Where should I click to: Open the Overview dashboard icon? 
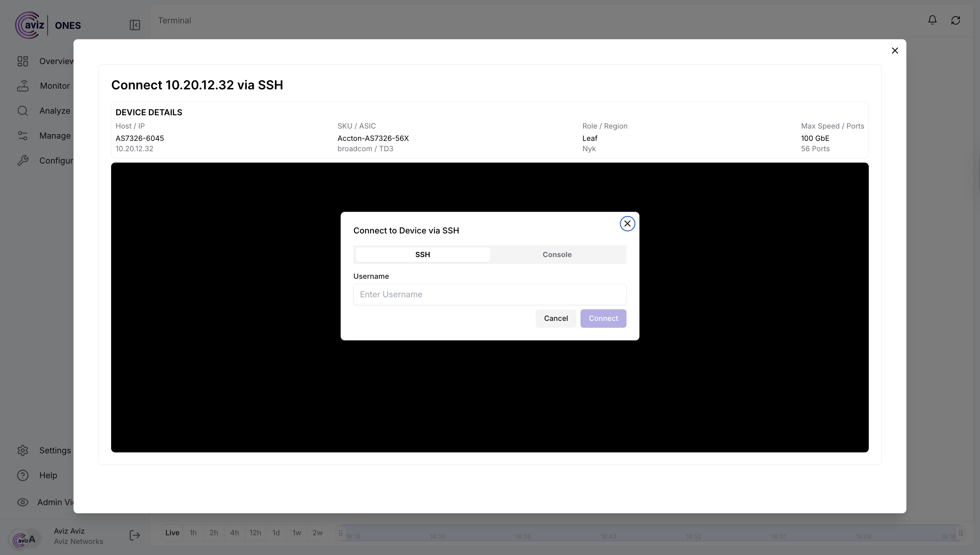[x=22, y=61]
